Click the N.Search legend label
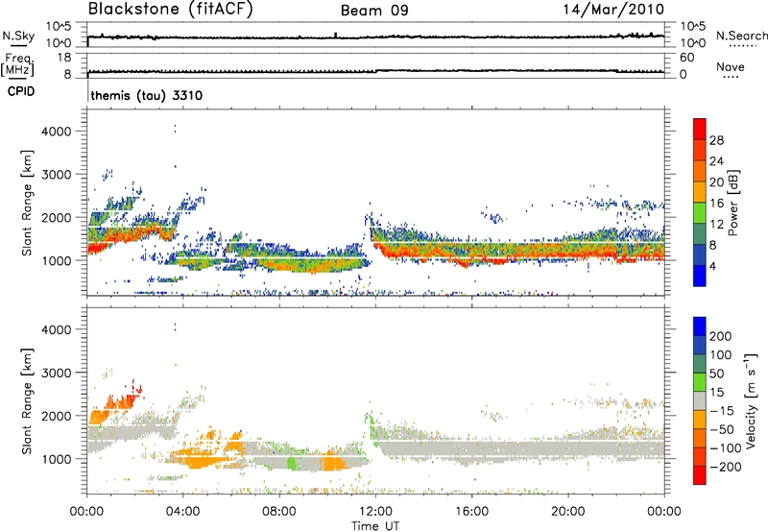The height and width of the screenshot is (532, 768). point(741,36)
